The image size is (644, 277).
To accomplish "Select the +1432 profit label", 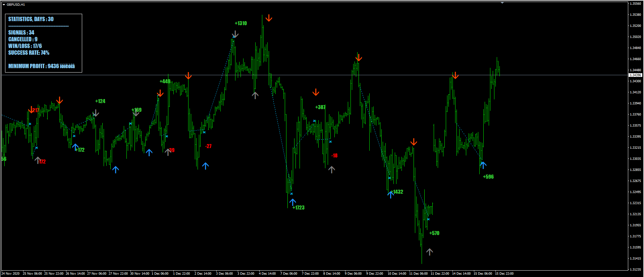I will coord(397,192).
